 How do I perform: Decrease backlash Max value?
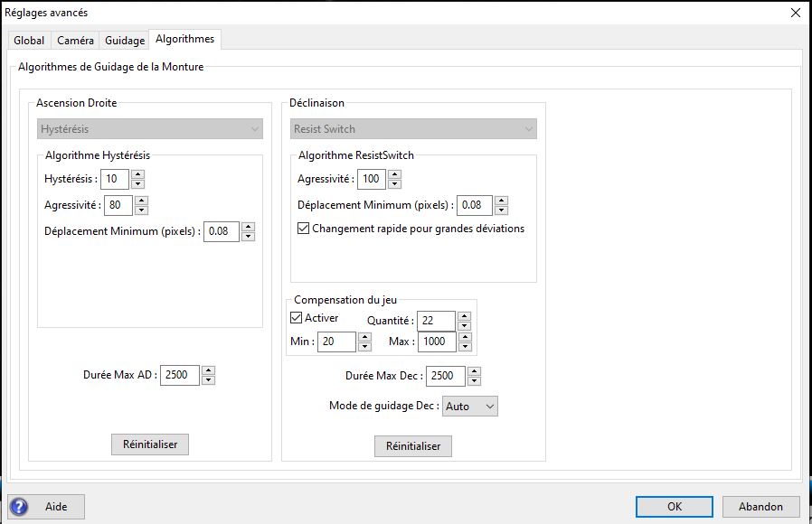click(x=466, y=347)
